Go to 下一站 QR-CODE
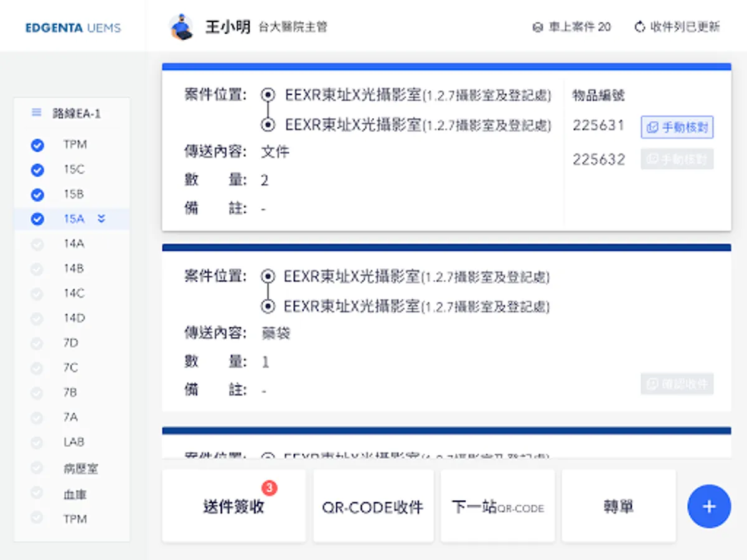 click(x=498, y=506)
